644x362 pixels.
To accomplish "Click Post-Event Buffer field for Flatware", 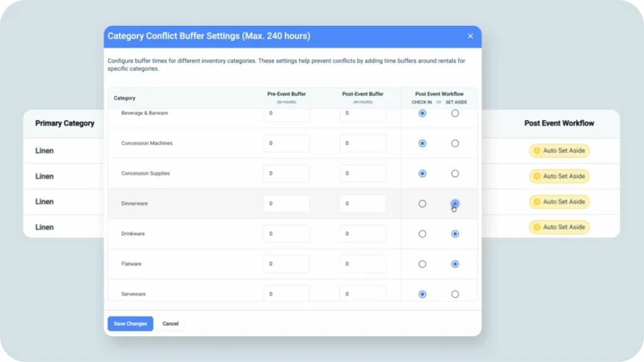I will point(362,264).
